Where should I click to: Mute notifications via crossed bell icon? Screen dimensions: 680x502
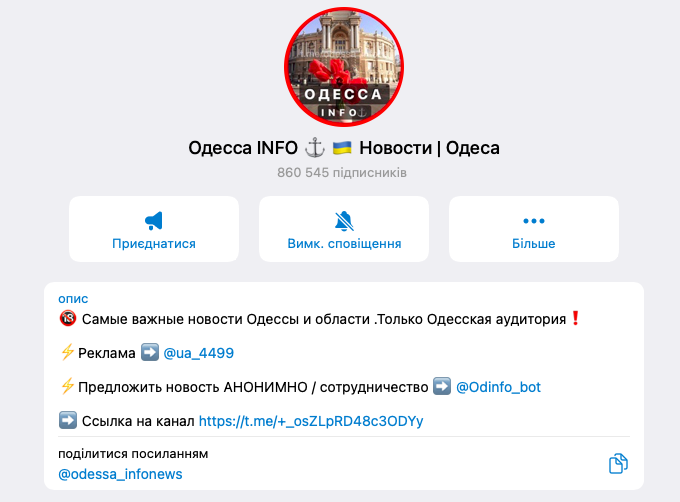pyautogui.click(x=344, y=221)
